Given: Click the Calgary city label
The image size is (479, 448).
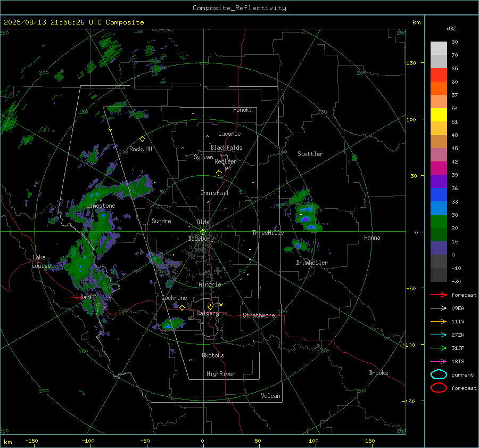Looking at the screenshot, I should point(208,313).
